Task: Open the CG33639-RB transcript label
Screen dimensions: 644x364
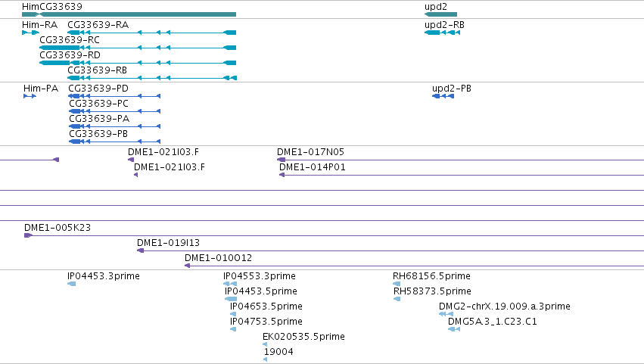Action: point(98,70)
